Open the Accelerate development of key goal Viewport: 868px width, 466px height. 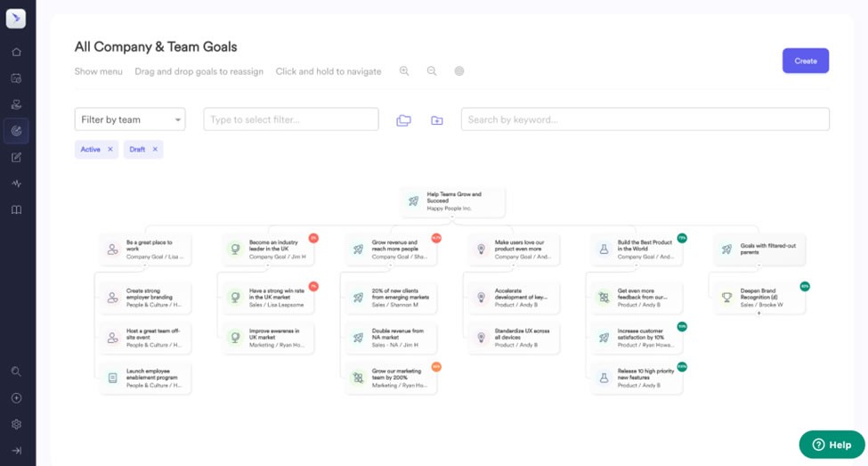515,298
